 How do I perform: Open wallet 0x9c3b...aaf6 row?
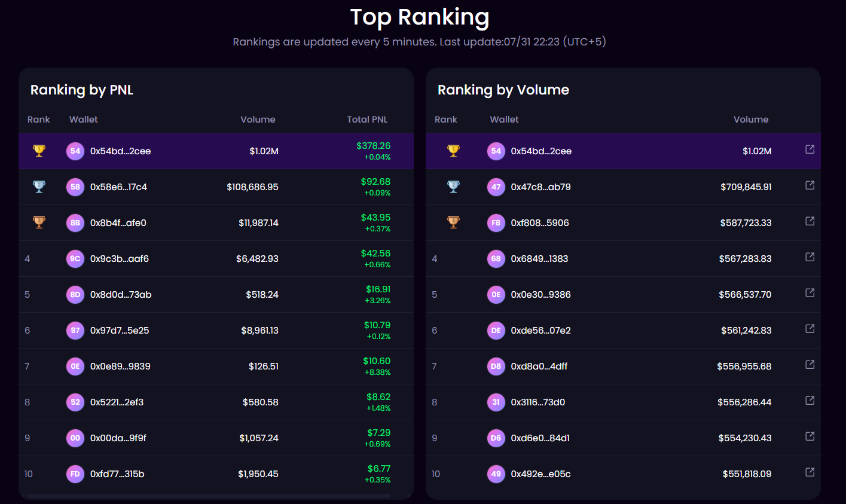pos(216,259)
